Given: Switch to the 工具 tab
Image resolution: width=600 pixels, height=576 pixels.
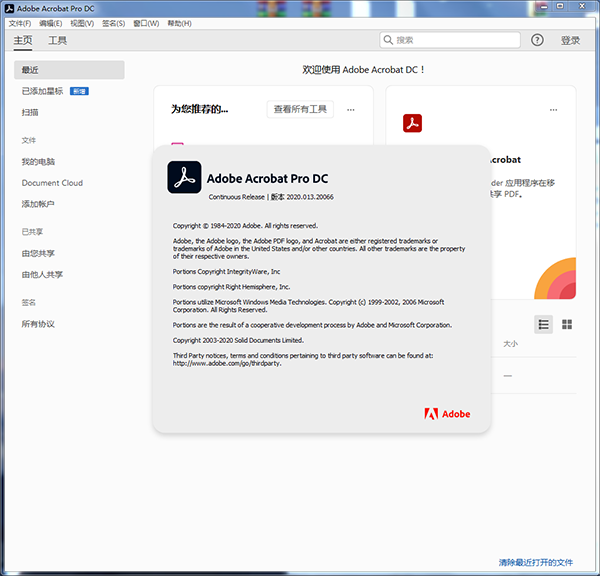Looking at the screenshot, I should click(x=57, y=40).
